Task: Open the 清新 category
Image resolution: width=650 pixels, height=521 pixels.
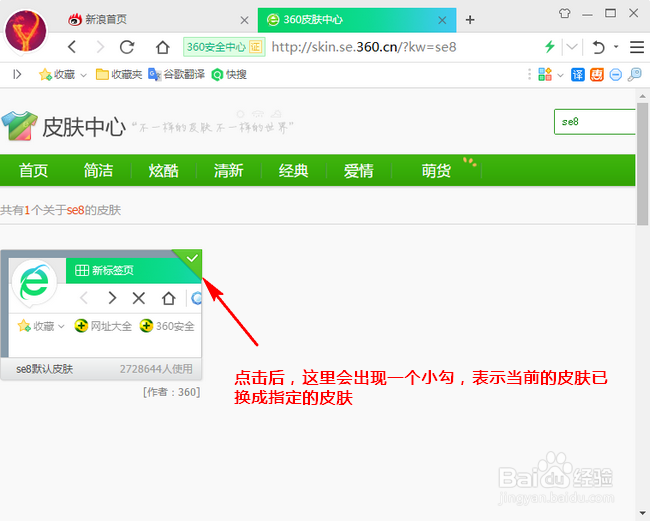Action: click(x=228, y=170)
